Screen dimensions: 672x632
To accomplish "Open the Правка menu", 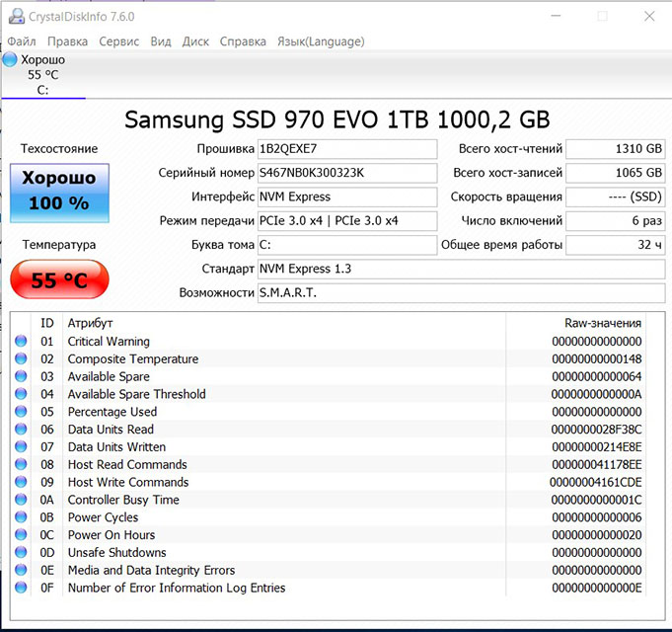I will pos(67,41).
